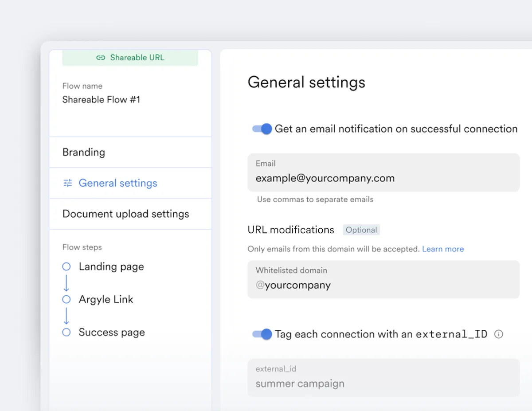Select the Success page flow step label
Viewport: 532px width, 411px height.
tap(112, 332)
